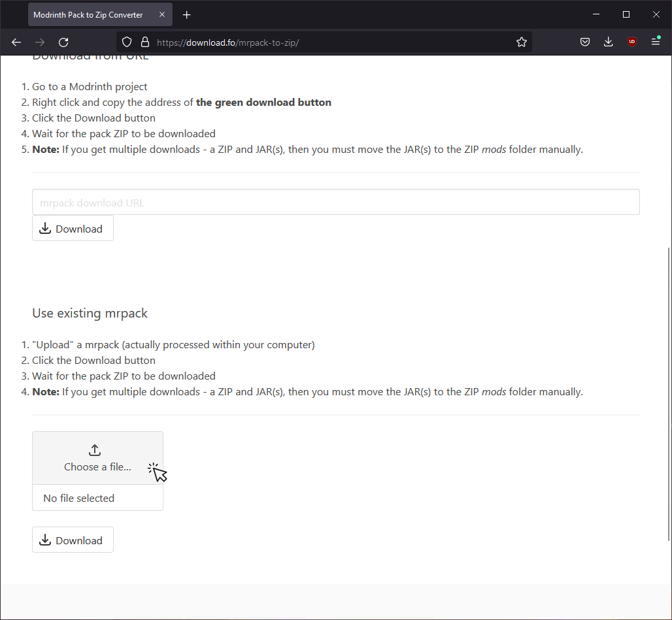
Task: Open a new tab with plus icon
Action: pyautogui.click(x=186, y=15)
